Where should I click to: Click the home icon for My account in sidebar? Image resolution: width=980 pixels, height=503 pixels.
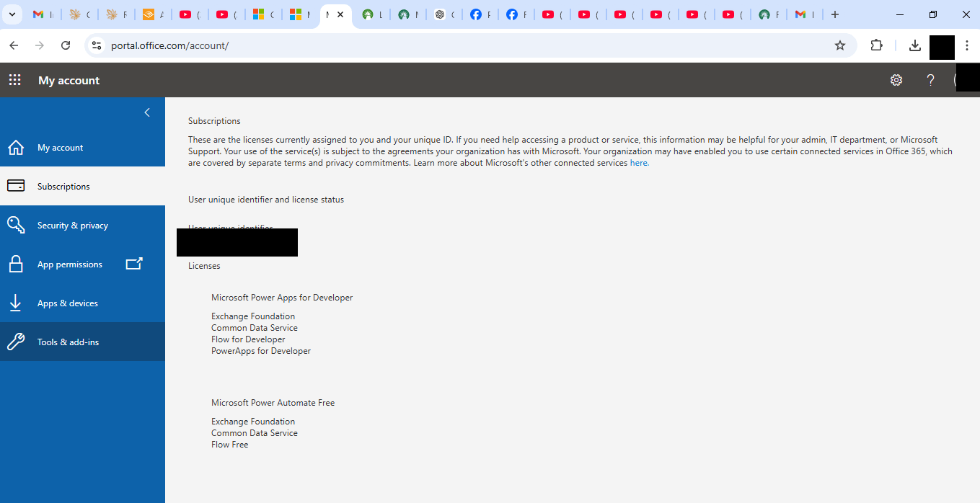(16, 148)
